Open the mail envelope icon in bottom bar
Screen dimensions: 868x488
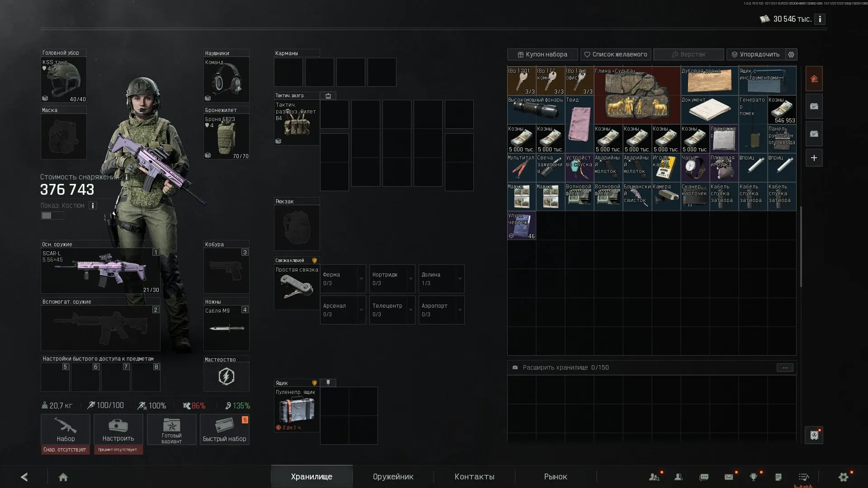tap(729, 477)
